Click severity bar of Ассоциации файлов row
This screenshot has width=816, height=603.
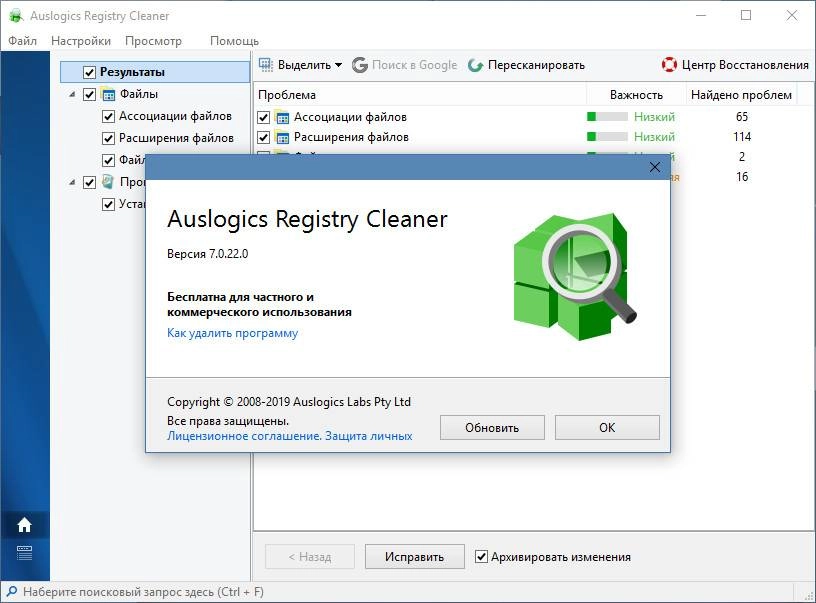point(607,117)
